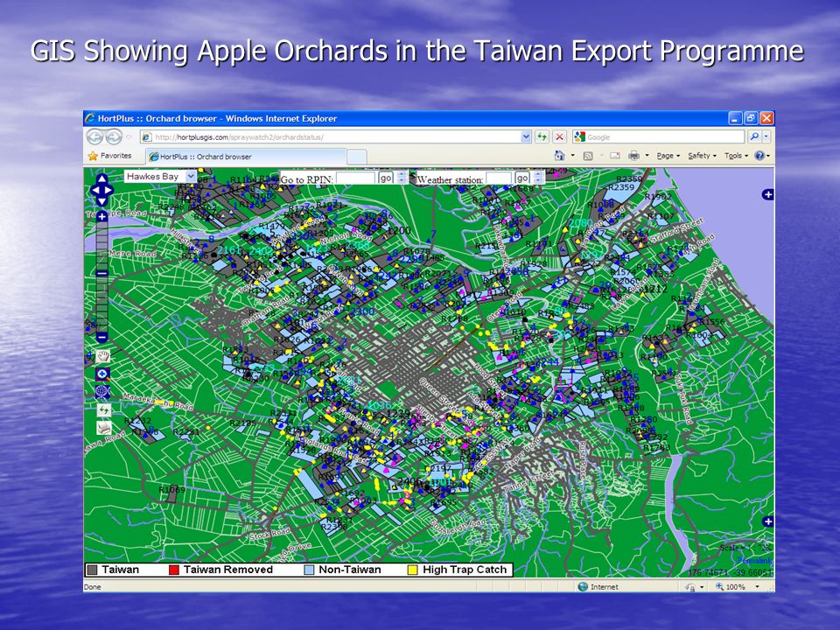Click the browser Stop red X icon

tap(559, 136)
